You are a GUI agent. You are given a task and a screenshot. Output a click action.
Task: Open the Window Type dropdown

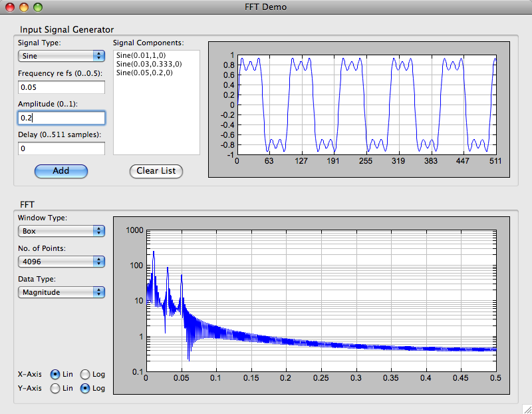pos(61,231)
